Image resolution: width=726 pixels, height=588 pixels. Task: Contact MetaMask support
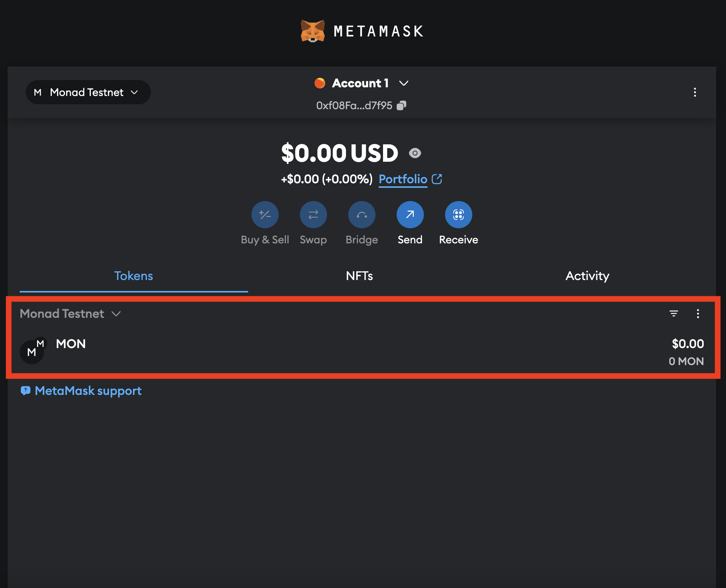point(81,391)
